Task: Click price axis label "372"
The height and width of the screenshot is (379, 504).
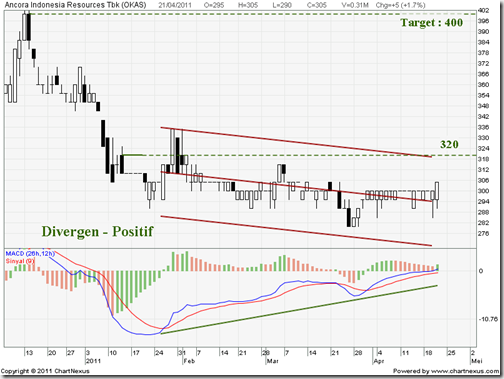Action: [x=483, y=63]
